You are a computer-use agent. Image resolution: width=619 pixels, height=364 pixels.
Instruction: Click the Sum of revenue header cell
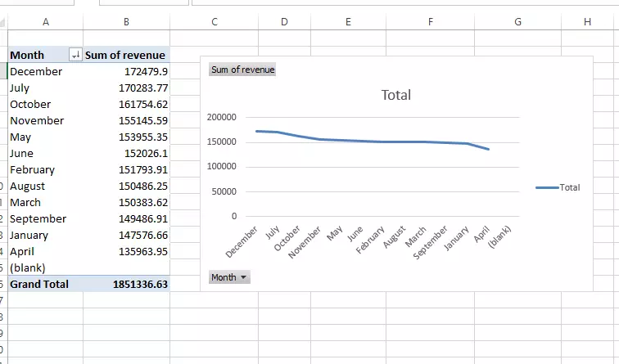[126, 55]
